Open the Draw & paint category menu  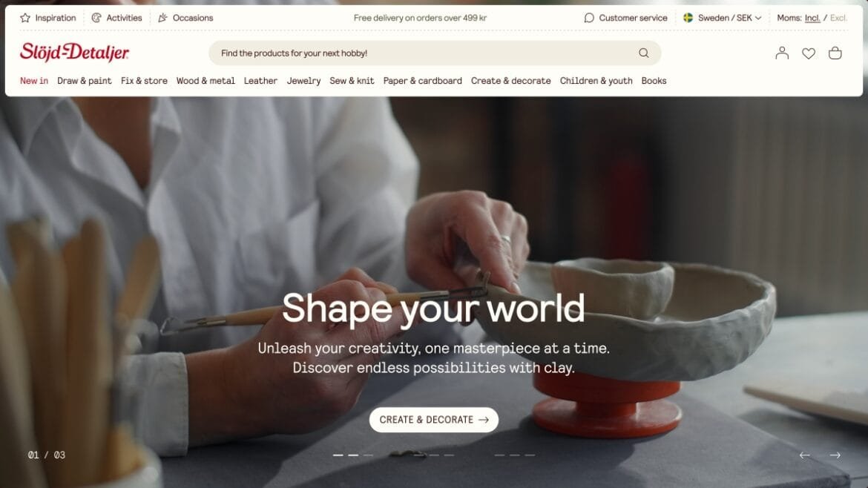coord(84,81)
